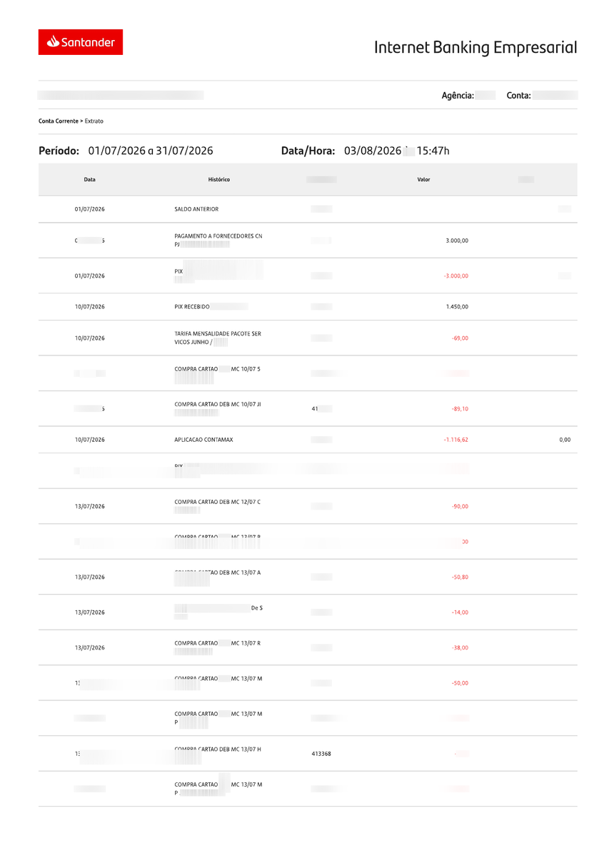
Task: Click the Internet Banking Empresarial title
Action: (475, 48)
